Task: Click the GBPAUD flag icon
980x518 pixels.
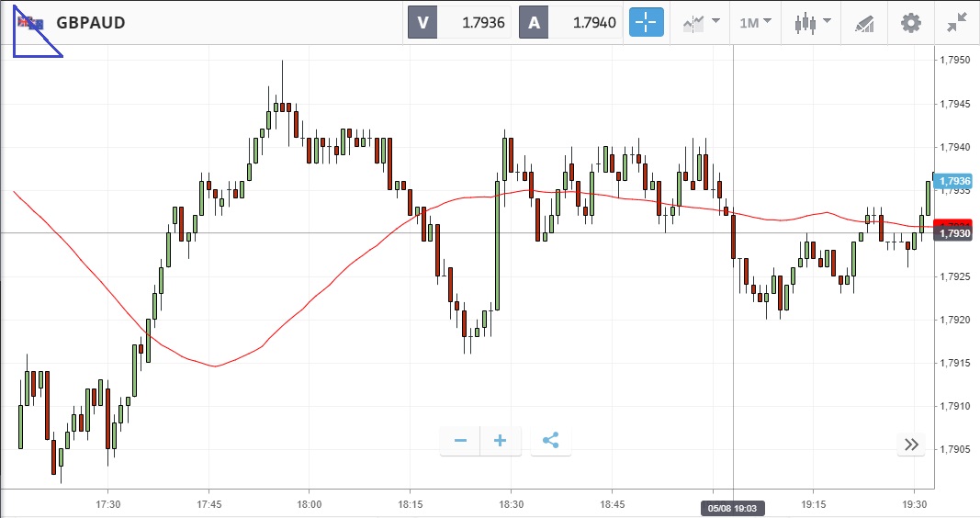Action: [32, 23]
